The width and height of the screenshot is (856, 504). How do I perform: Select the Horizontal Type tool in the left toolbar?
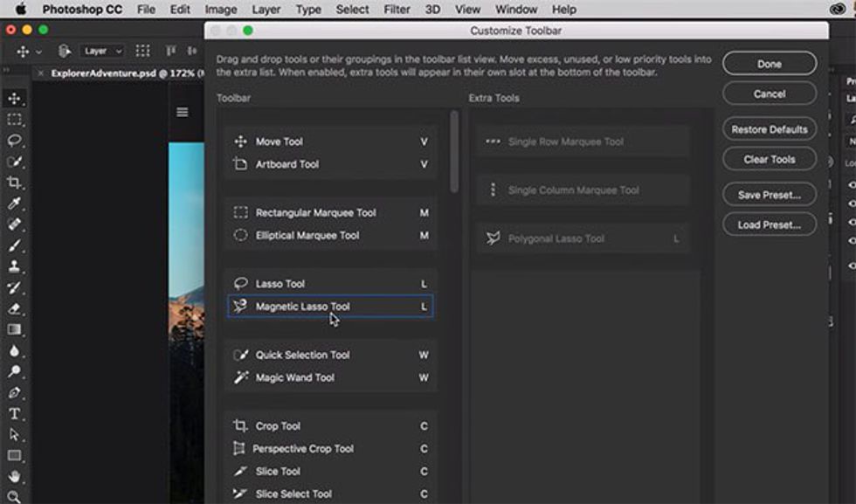click(x=14, y=413)
